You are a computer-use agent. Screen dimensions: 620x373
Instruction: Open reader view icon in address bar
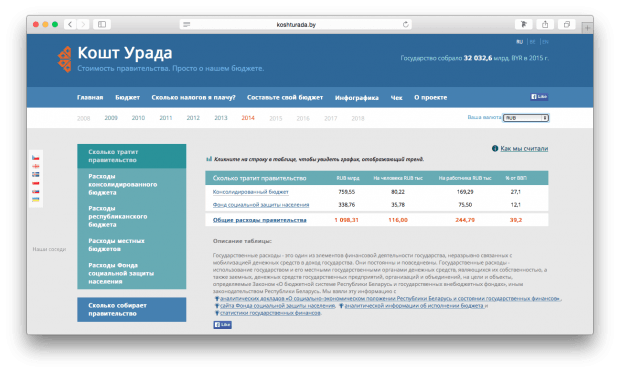click(187, 25)
